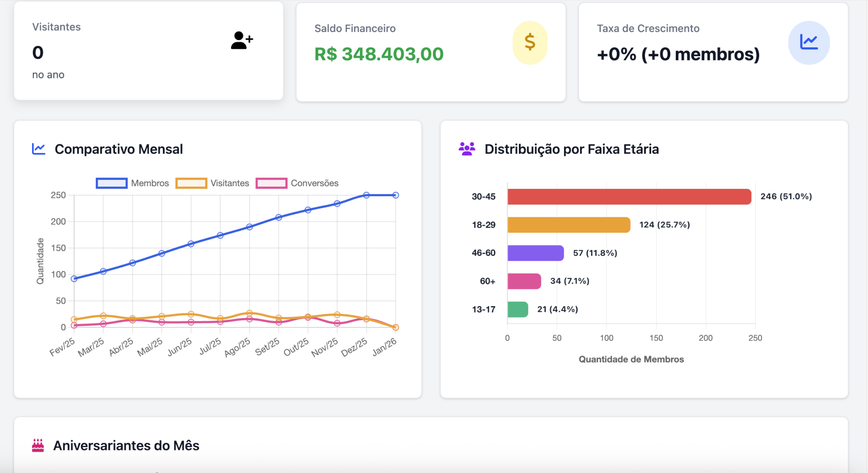
Task: Click the birthday cake icon near Aniversariantes do Mês
Action: tap(38, 445)
